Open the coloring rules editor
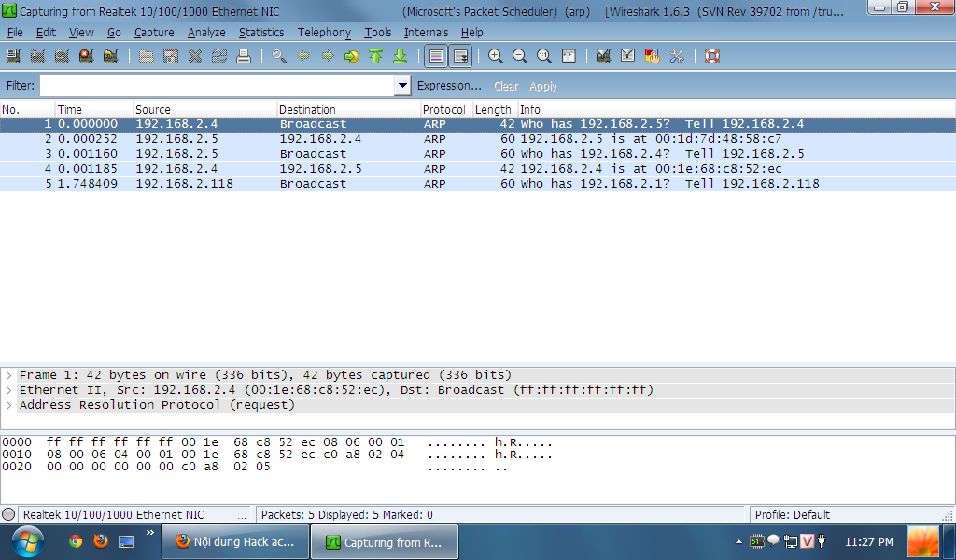 tap(652, 56)
